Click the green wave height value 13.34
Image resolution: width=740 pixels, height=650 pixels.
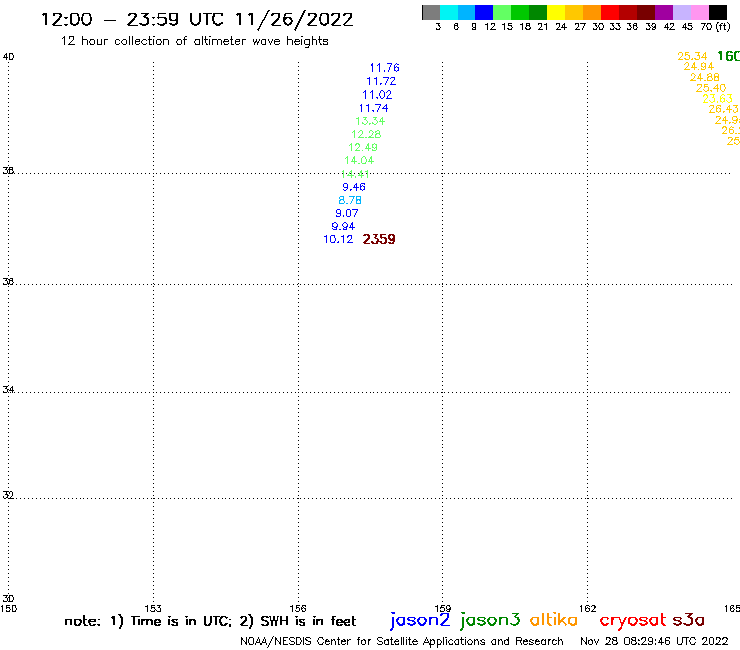click(x=370, y=121)
